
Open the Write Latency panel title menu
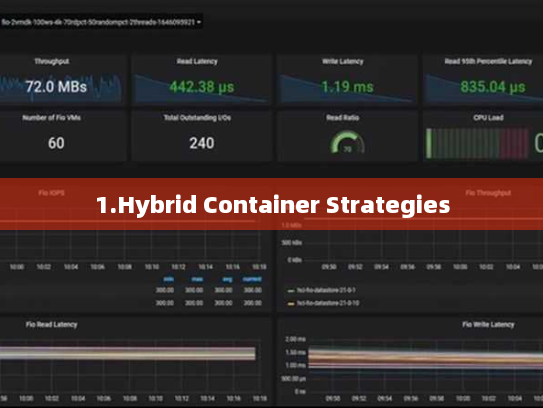pyautogui.click(x=342, y=61)
